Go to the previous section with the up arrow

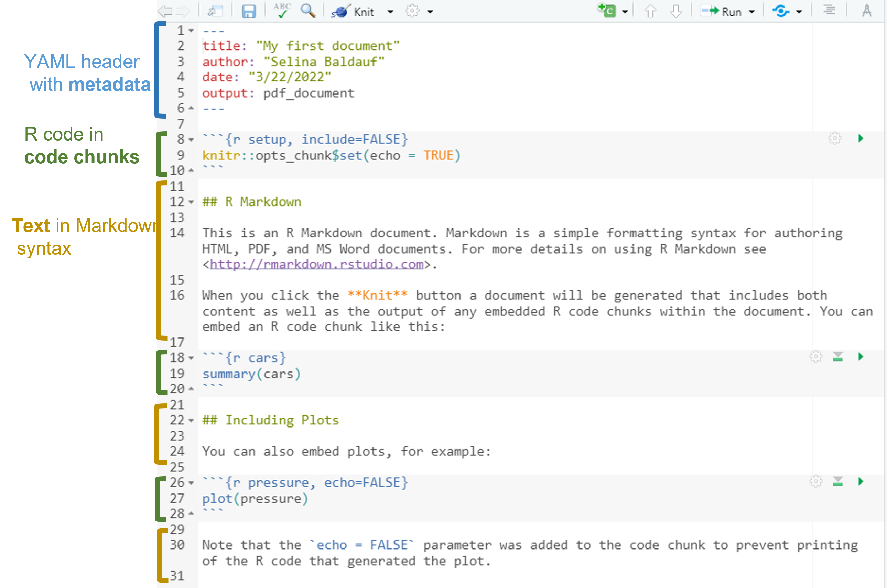(650, 11)
